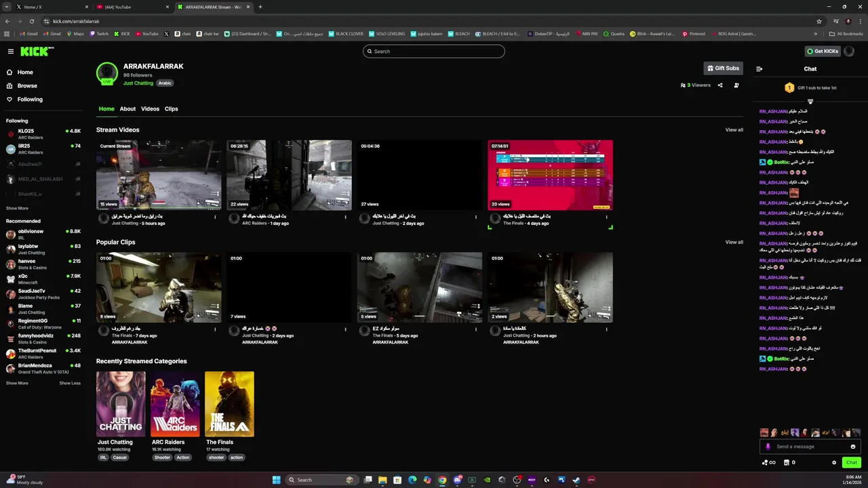Click the follow user icon near Viewers
This screenshot has height=488, width=868.
pyautogui.click(x=736, y=85)
